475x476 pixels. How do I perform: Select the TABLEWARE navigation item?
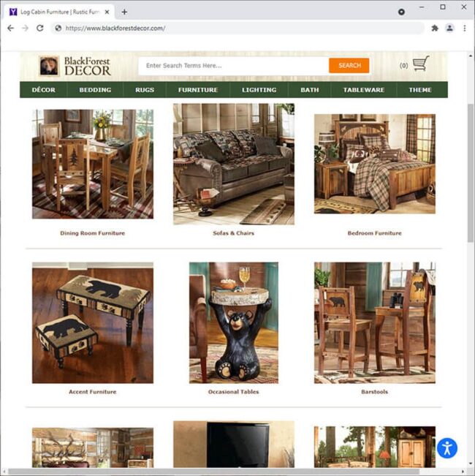(x=364, y=90)
